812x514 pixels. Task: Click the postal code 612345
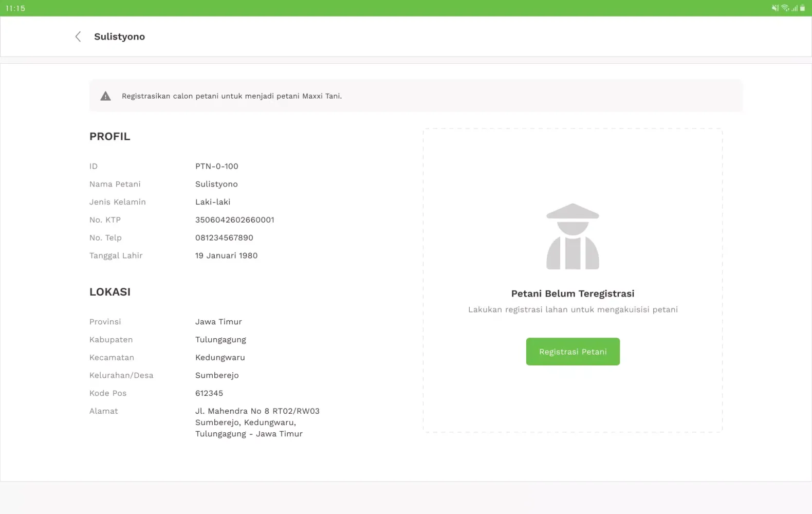tap(209, 393)
